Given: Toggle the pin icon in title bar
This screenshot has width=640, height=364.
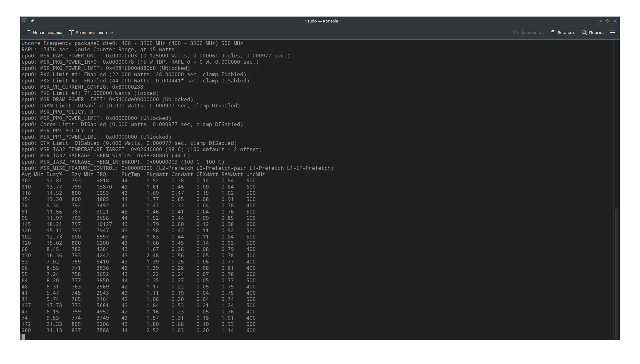Looking at the screenshot, I should point(32,21).
